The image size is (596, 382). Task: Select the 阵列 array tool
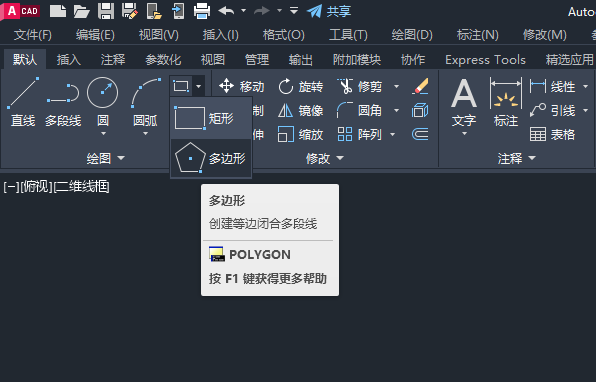coord(360,134)
